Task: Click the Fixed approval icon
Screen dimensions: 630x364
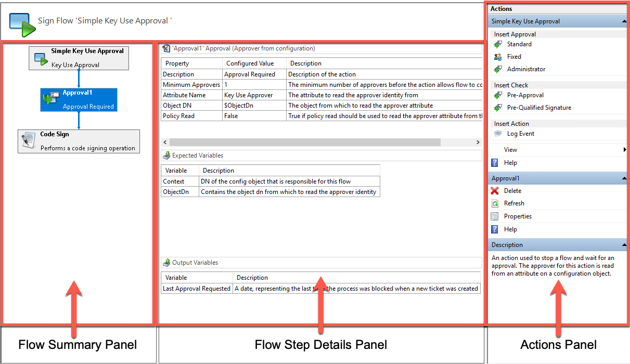Action: click(x=498, y=57)
